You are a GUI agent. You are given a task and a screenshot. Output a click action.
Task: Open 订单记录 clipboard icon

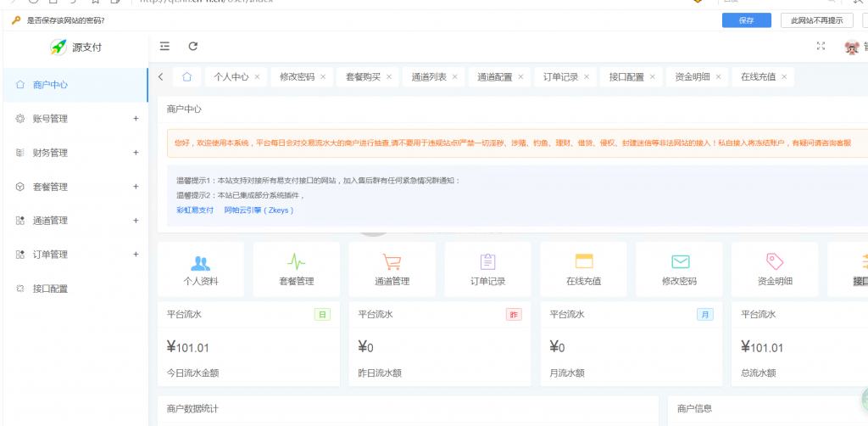(487, 262)
